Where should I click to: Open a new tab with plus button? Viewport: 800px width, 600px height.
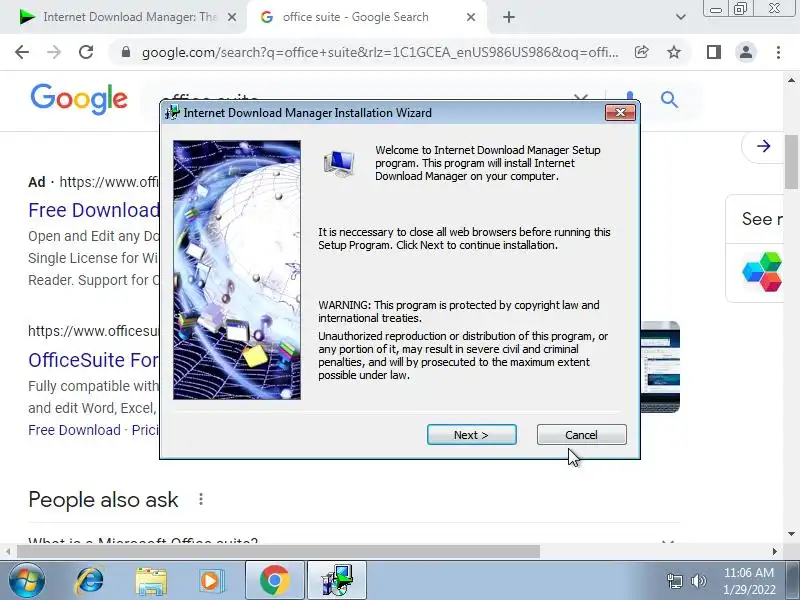click(x=509, y=17)
